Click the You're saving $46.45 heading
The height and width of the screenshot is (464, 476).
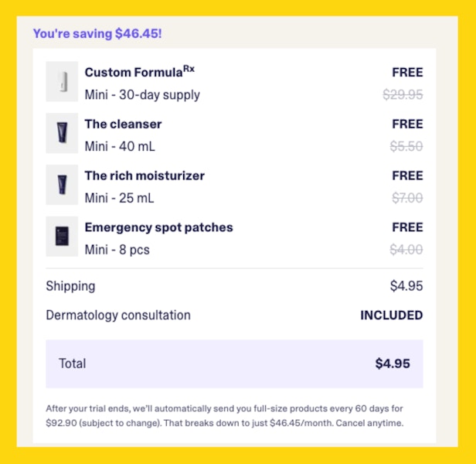coord(97,33)
